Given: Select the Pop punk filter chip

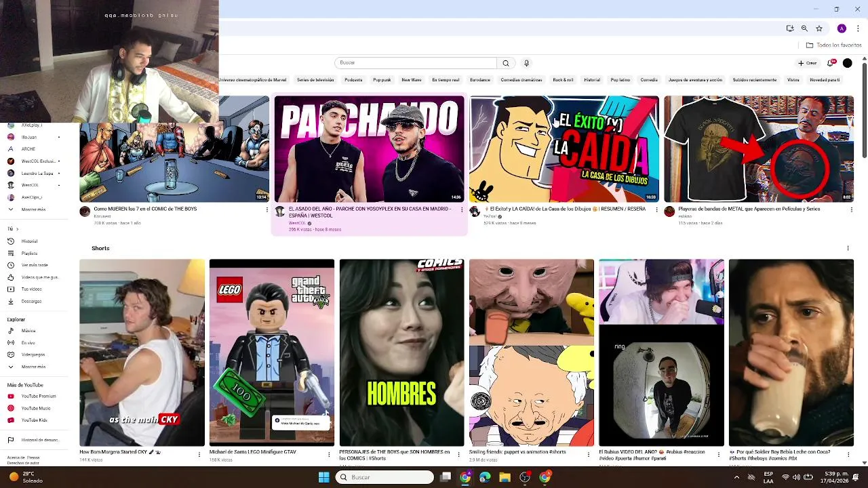Looking at the screenshot, I should coord(382,80).
